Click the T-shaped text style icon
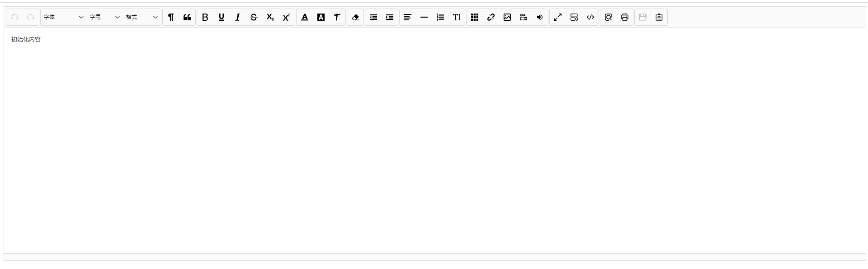The width and height of the screenshot is (868, 269). pos(337,17)
